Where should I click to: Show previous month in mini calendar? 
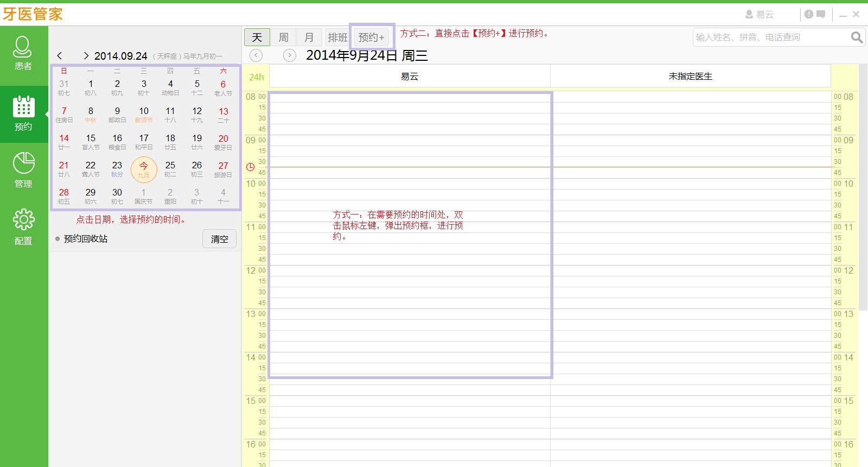[60, 56]
